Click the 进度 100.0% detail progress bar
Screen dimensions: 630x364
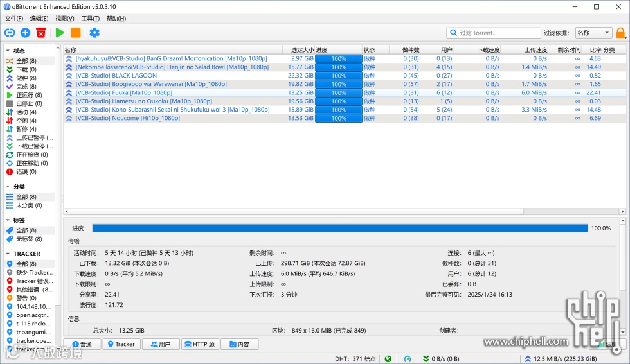340,229
